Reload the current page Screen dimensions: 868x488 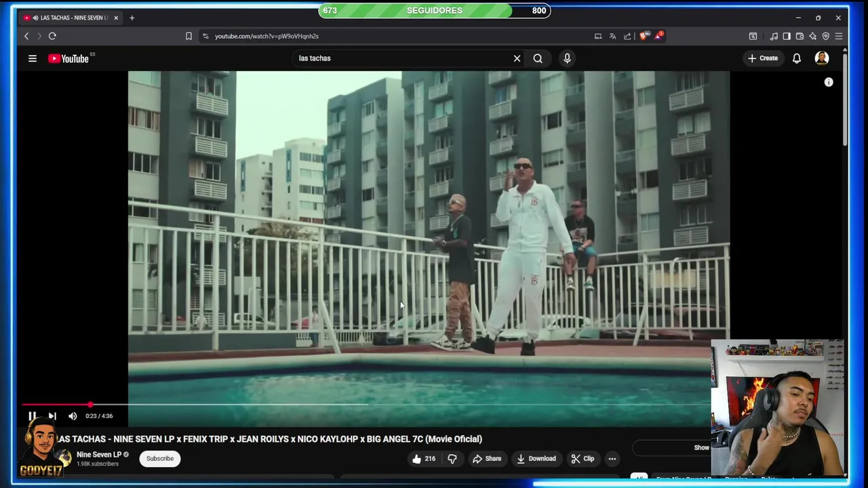click(52, 36)
